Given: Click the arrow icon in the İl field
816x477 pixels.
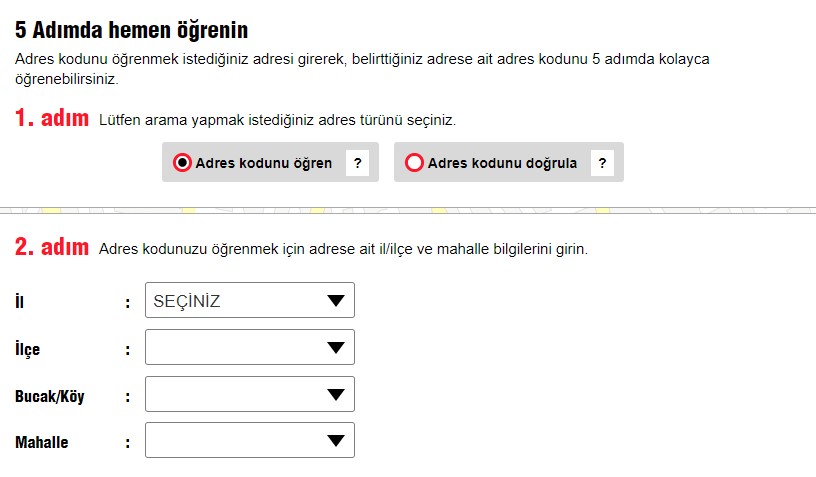Looking at the screenshot, I should tap(336, 301).
